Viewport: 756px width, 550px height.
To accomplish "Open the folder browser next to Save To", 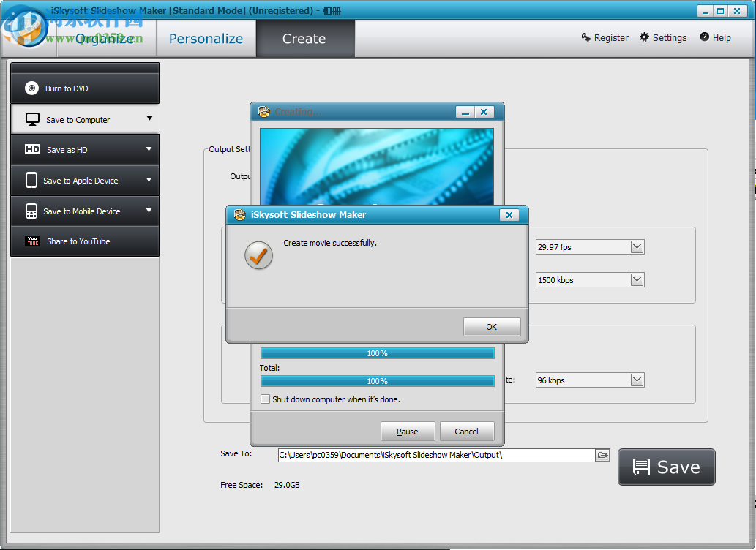I will click(x=602, y=454).
